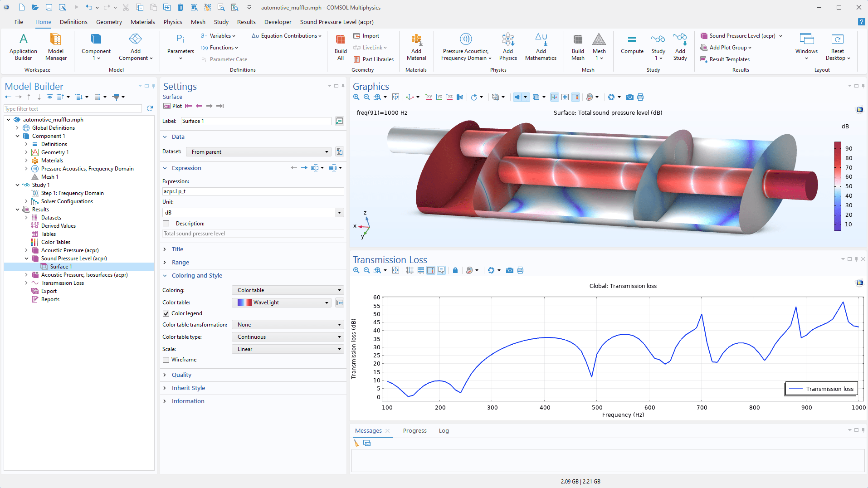
Task: Switch to the Progress tab
Action: (414, 431)
